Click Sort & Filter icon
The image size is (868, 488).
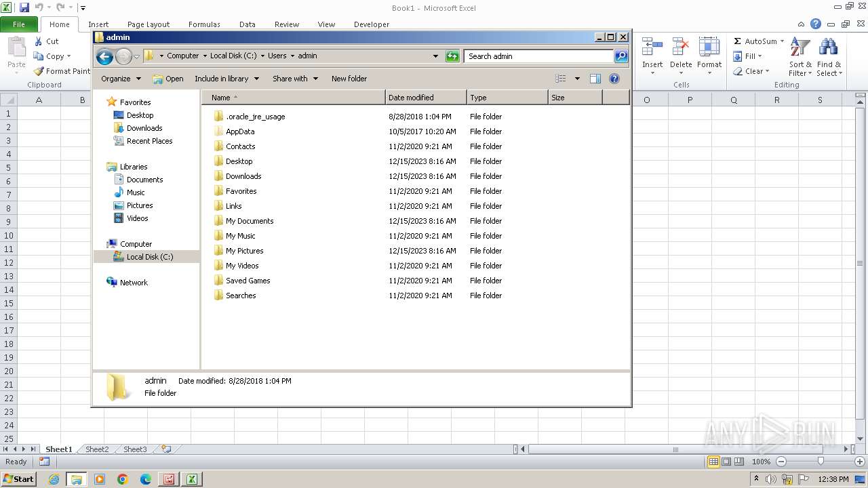[x=800, y=48]
